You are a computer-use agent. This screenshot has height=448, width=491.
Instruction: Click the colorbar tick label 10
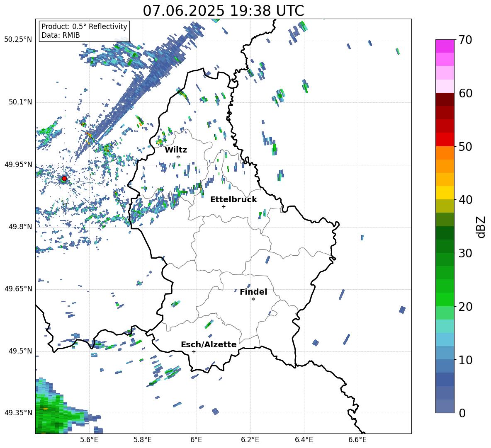[x=465, y=360]
